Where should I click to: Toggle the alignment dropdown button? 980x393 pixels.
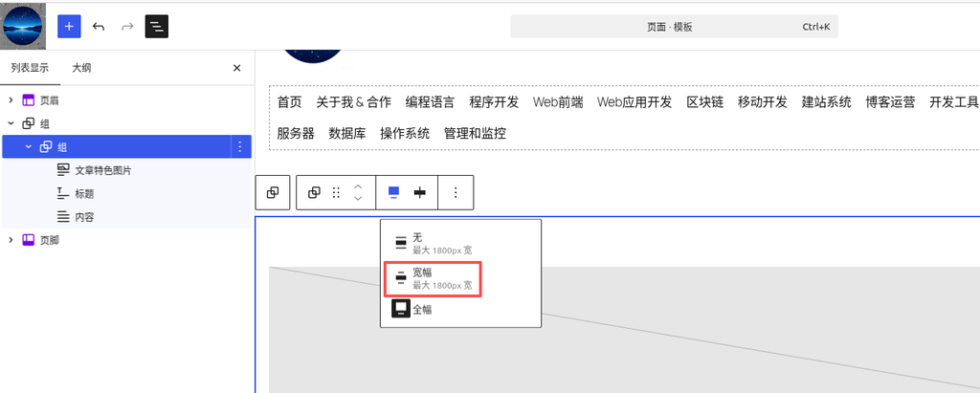pyautogui.click(x=393, y=192)
